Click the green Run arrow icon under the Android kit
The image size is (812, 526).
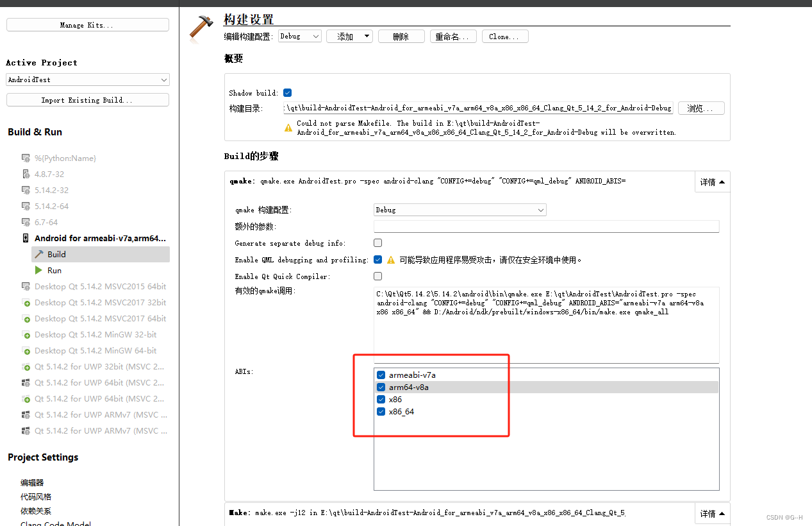38,270
